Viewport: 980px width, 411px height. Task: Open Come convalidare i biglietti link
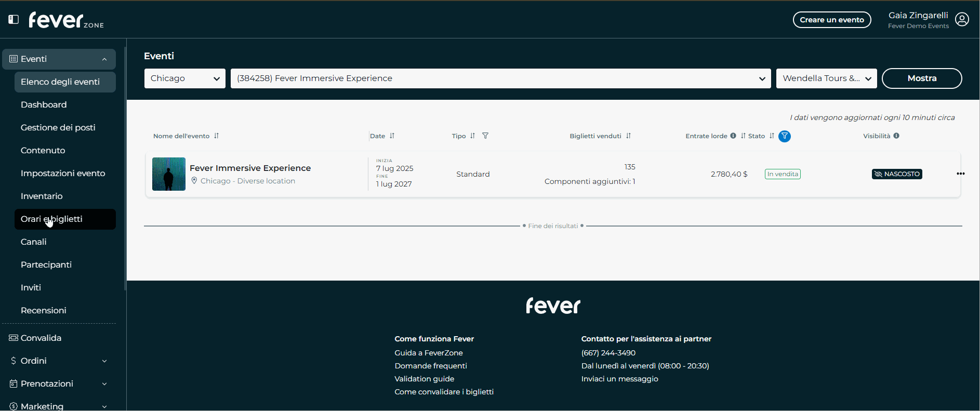point(444,392)
